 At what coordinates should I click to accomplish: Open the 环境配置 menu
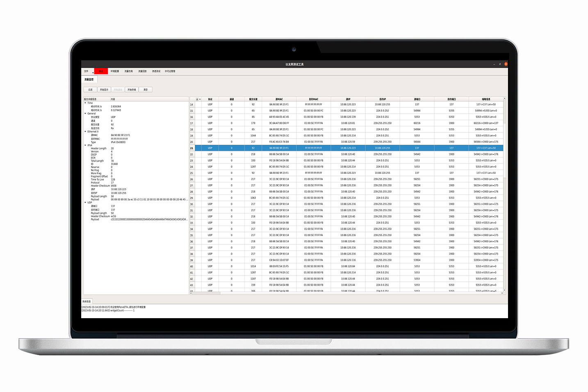click(115, 71)
